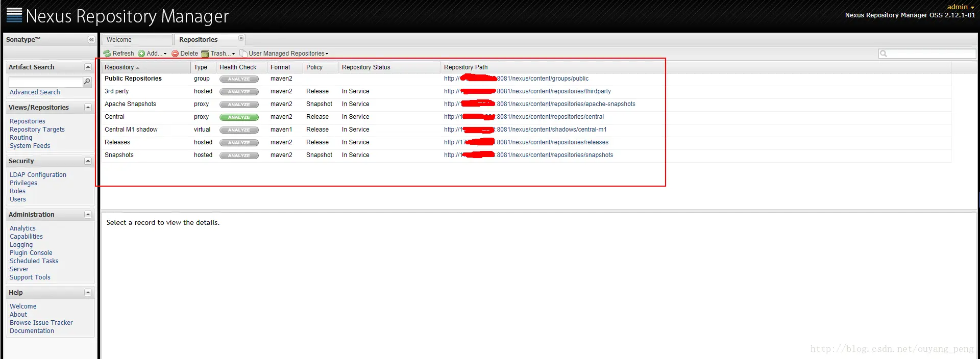Close the Repositories tab
Screen dimensions: 980x359
(x=241, y=38)
